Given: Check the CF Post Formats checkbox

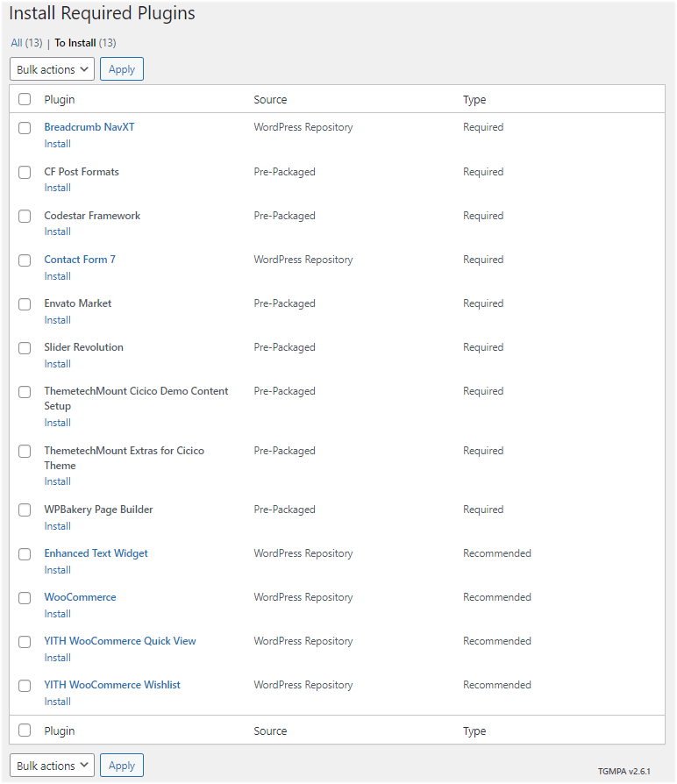Looking at the screenshot, I should tap(25, 173).
